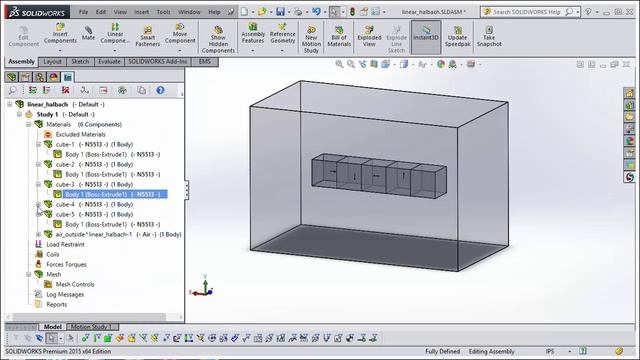Switch to the EMS tab
Viewport: 640px width, 360px height.
(x=205, y=62)
